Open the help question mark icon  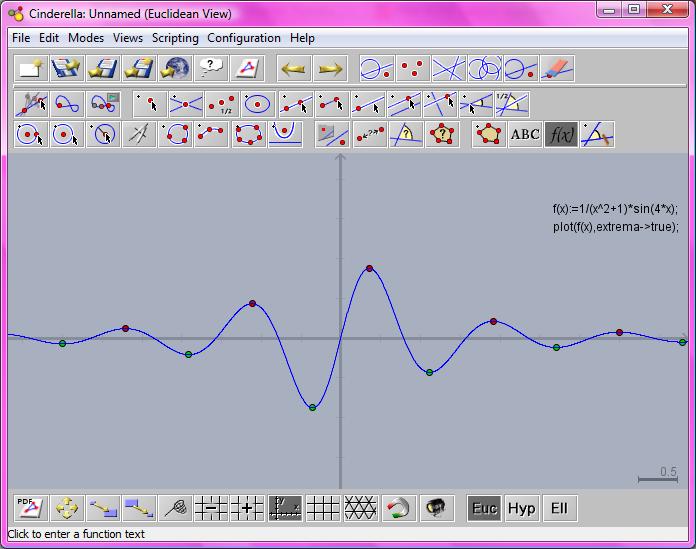[x=210, y=69]
